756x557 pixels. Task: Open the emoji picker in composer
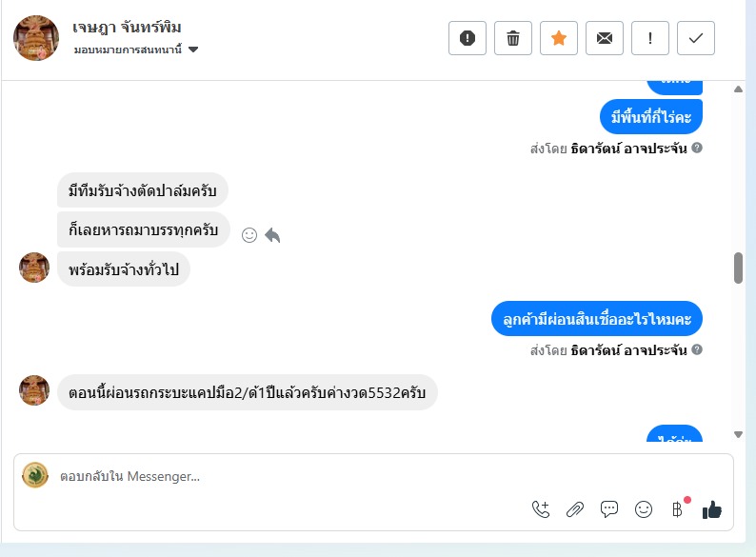644,509
